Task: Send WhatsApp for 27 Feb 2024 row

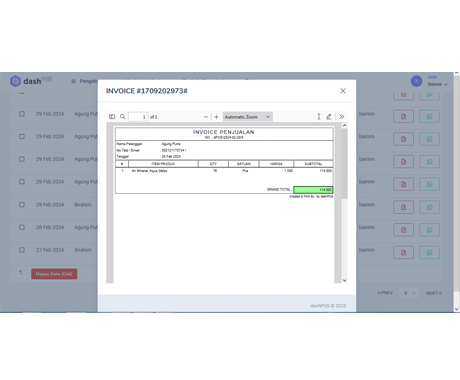Action: click(x=429, y=252)
